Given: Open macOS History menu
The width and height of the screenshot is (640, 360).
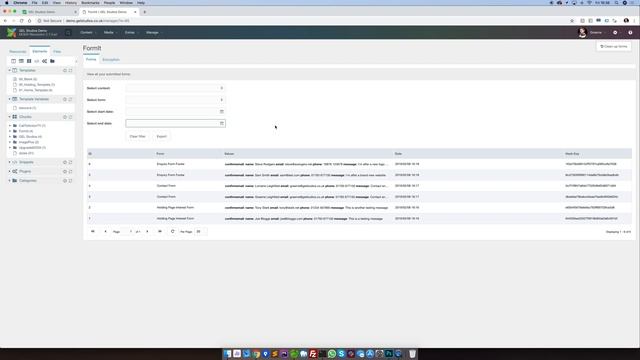Looking at the screenshot, I should click(x=71, y=3).
